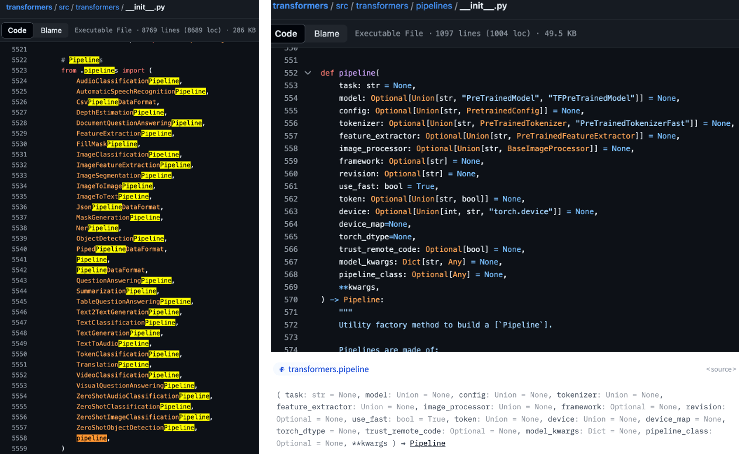Click the 'pipeline_class: Optional[Any] = None,' line
739x454 pixels.
click(x=423, y=274)
